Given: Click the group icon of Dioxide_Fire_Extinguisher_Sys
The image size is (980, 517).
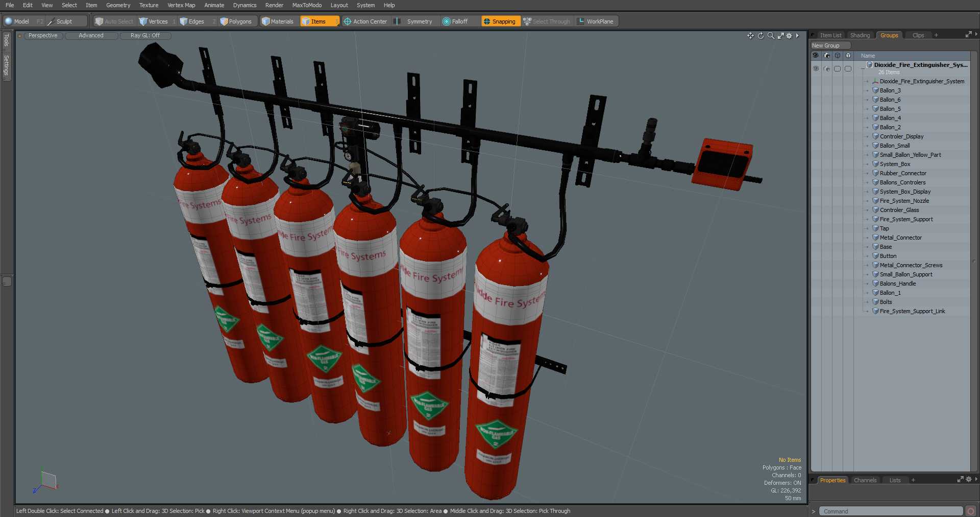Looking at the screenshot, I should (x=869, y=65).
